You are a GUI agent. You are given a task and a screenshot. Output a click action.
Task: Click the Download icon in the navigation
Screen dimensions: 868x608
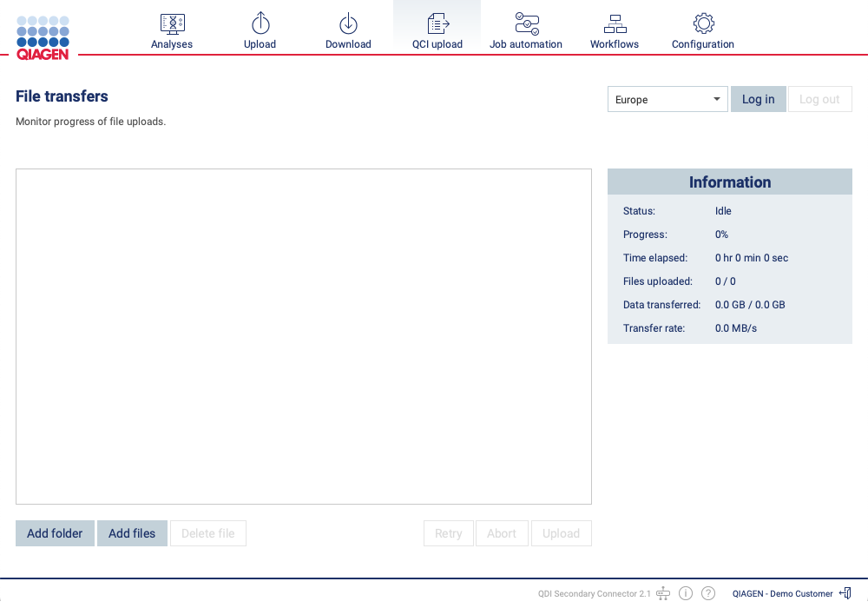tap(348, 23)
